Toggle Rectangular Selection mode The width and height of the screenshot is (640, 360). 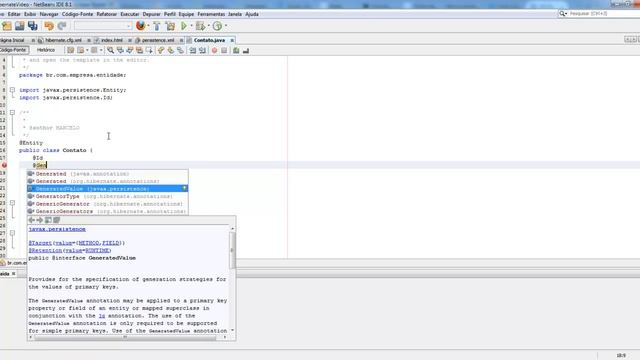click(x=149, y=50)
